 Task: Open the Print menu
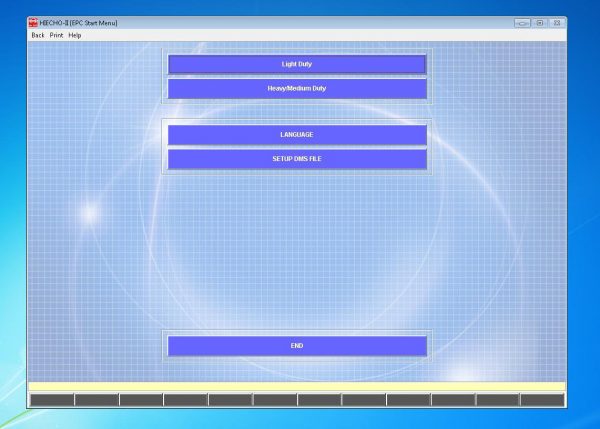point(56,35)
